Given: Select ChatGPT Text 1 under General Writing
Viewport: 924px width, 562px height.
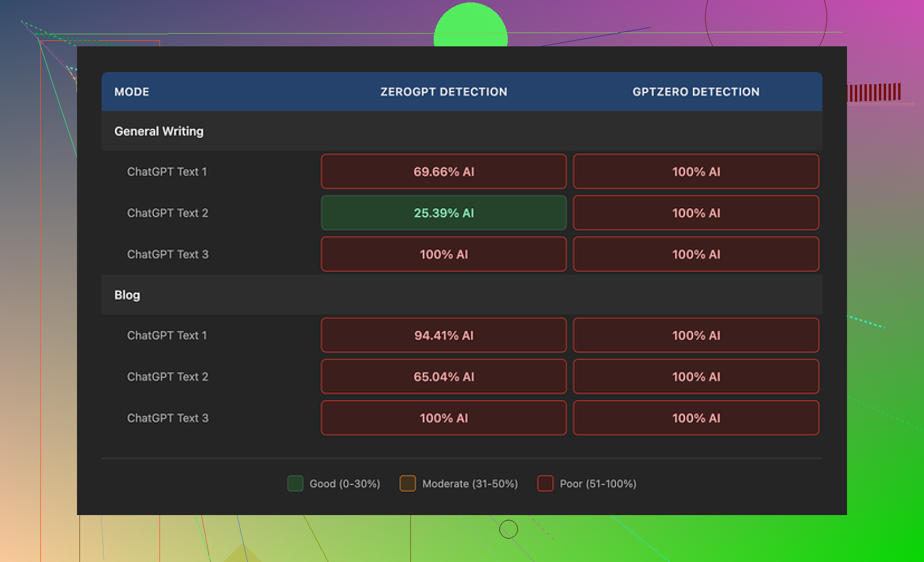Looking at the screenshot, I should (x=167, y=172).
